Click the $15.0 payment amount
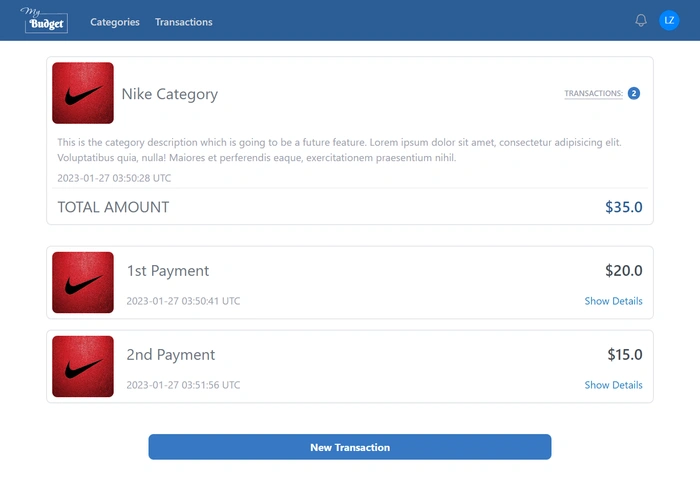The height and width of the screenshot is (500, 700). click(625, 354)
